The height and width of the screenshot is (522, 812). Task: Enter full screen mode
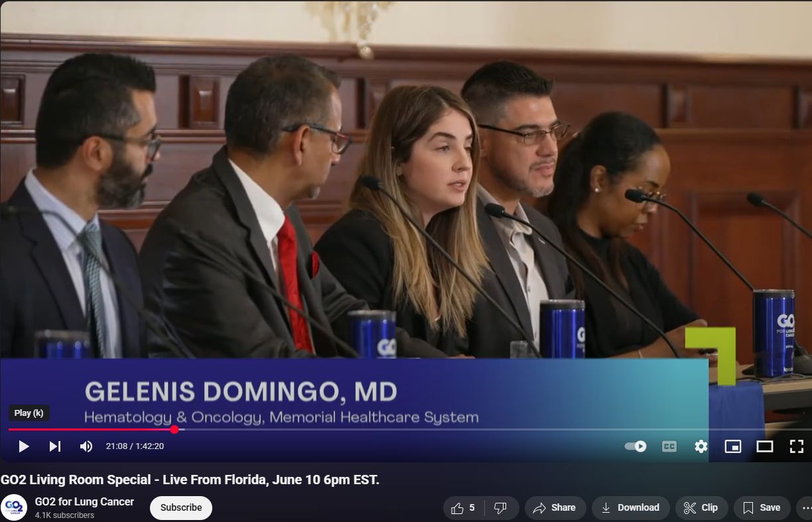click(797, 446)
